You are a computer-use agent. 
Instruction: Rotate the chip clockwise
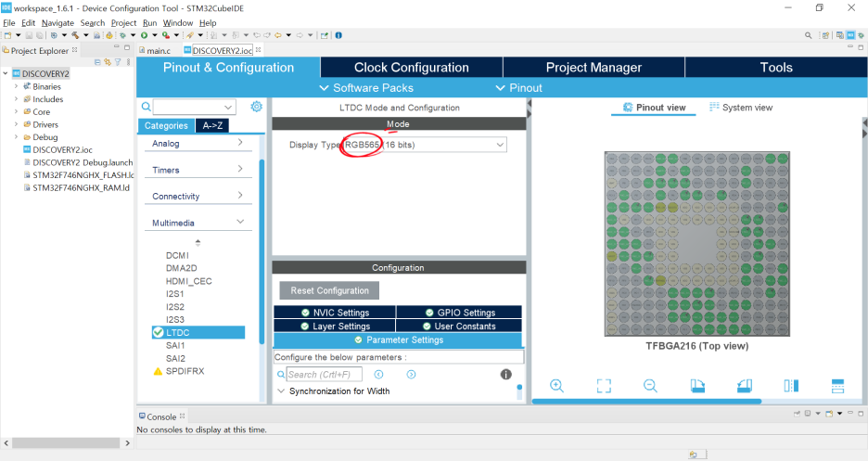point(697,386)
